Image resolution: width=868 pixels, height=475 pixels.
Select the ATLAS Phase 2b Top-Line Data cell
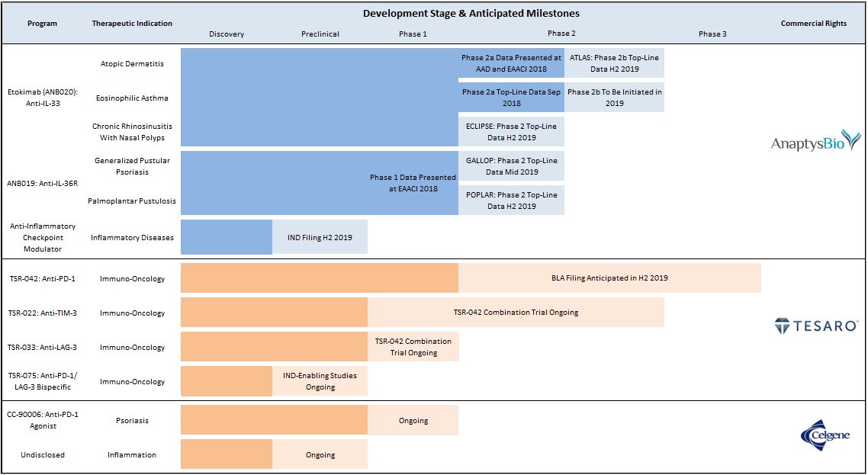coord(614,63)
